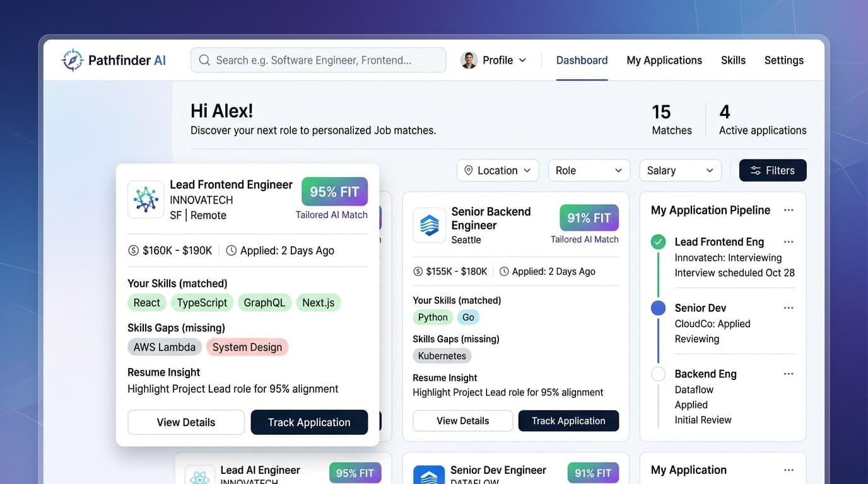Click the 95% FIT badge on Lead Frontend Engineer
The height and width of the screenshot is (484, 868).
pos(334,192)
